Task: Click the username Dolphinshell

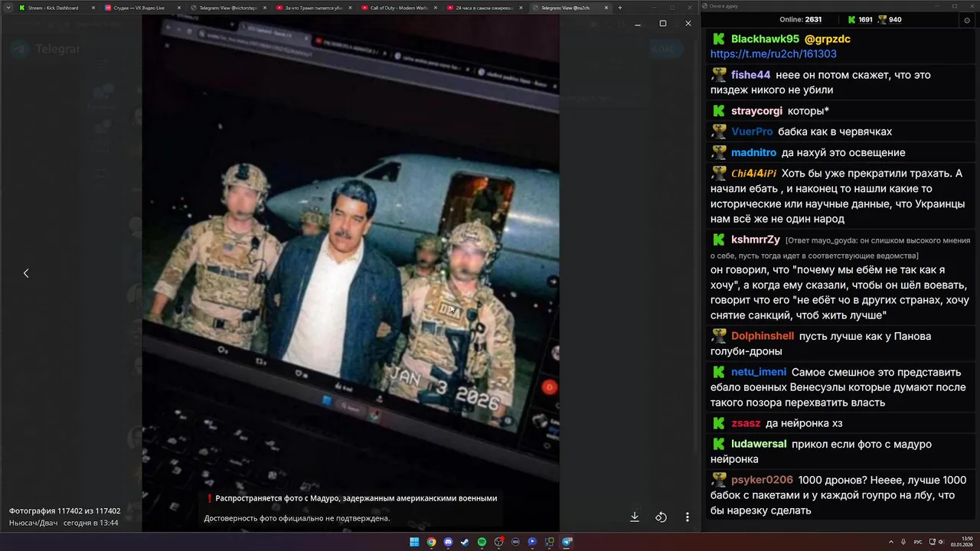Action: point(763,336)
